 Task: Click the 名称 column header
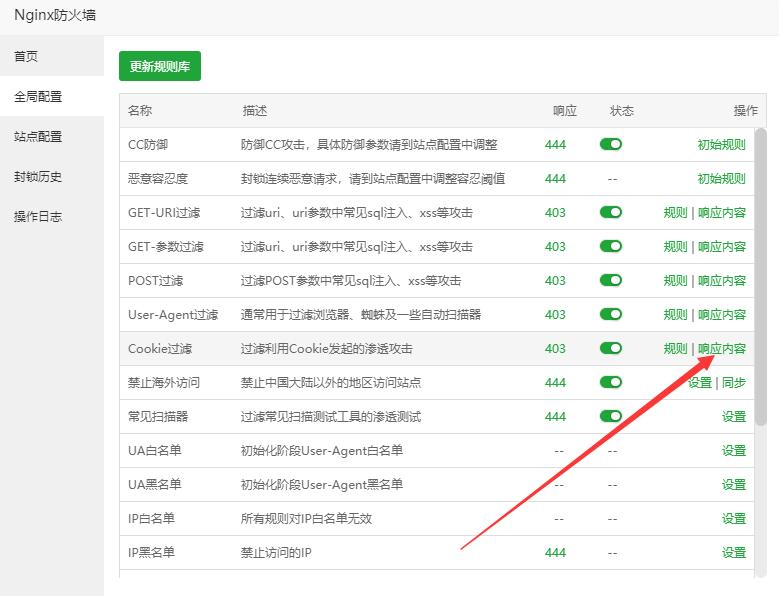click(140, 110)
